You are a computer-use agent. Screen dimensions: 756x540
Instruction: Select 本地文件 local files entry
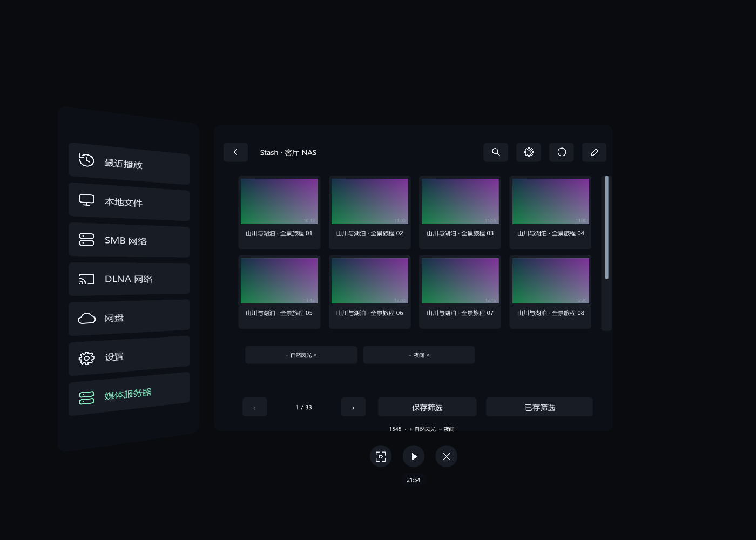pos(129,202)
